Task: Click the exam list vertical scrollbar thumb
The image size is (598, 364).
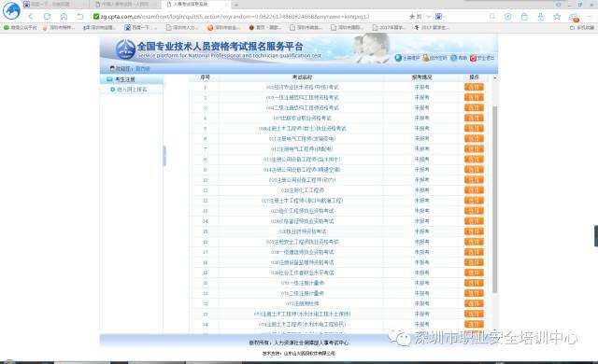Action: (x=494, y=199)
